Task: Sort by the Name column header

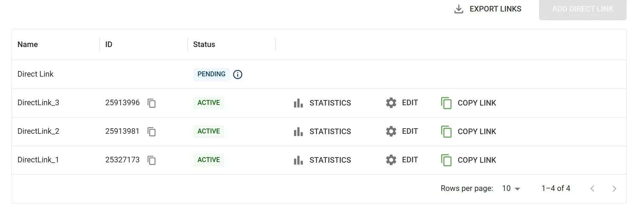Action: pos(28,45)
